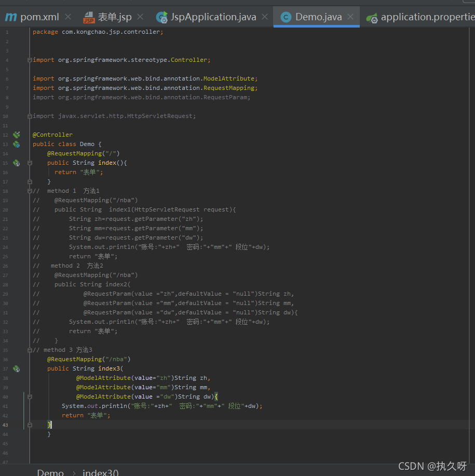Screen dimensions: 475x476
Task: Click the class icon on JspApplication.java tab
Action: [162, 17]
